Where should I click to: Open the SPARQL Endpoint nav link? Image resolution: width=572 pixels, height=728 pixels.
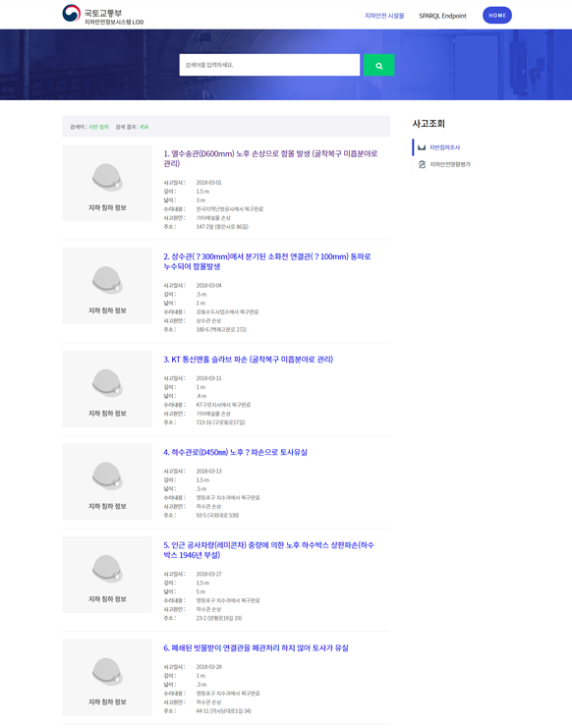pos(442,16)
